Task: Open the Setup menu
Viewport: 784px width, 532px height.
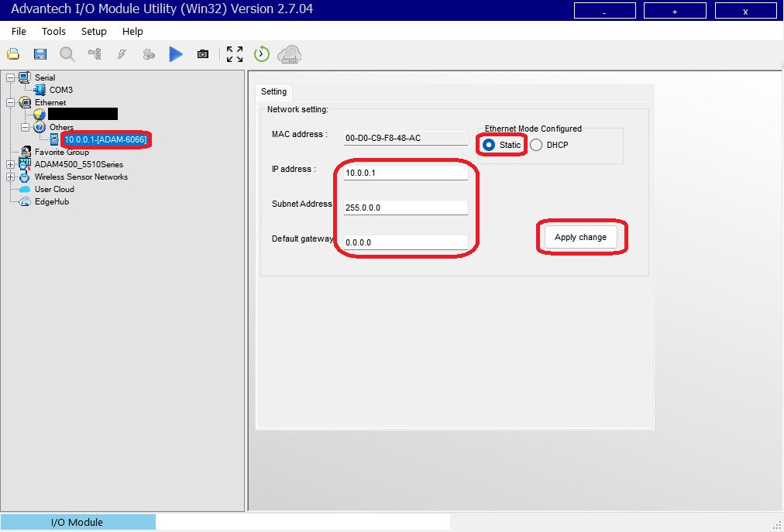Action: point(94,31)
